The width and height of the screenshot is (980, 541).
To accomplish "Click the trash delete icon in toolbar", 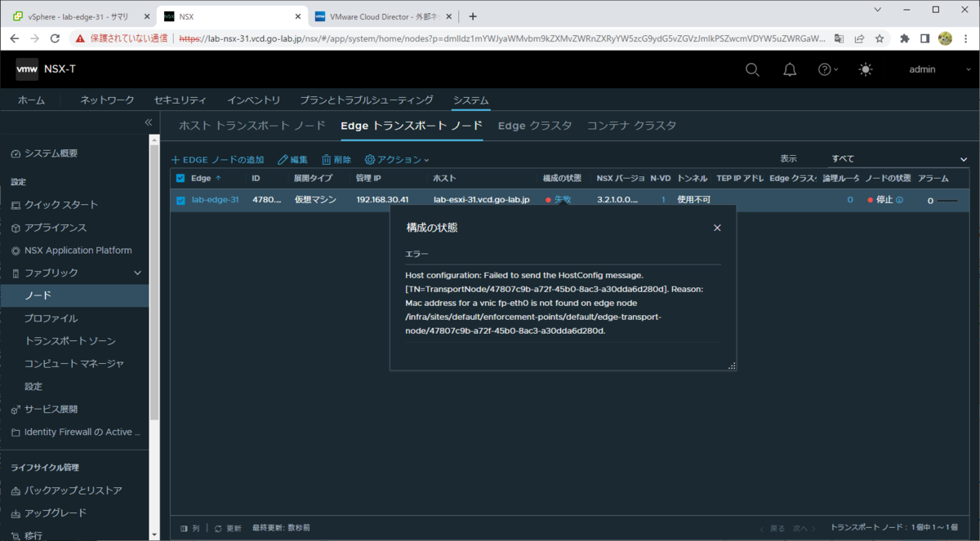I will 326,160.
